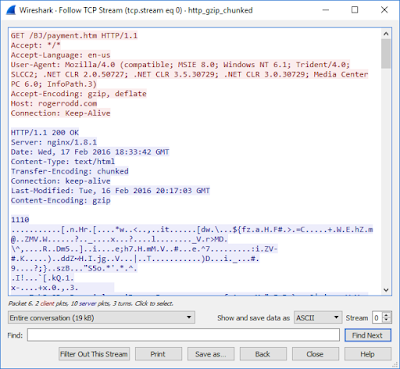400x369 pixels.
Task: Click the Transfer-Encoding: chunked line
Action: pos(70,171)
